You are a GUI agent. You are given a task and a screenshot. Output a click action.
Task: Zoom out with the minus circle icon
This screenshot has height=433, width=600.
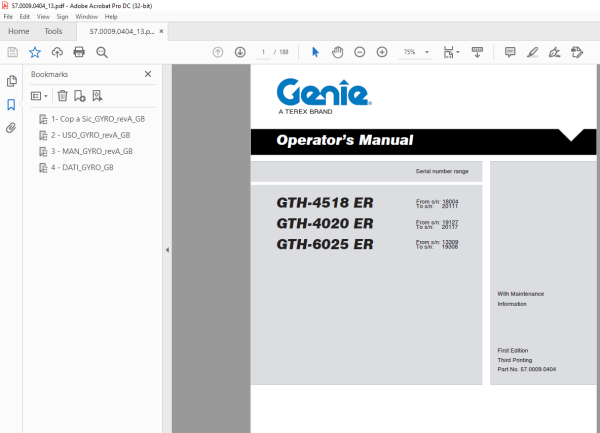click(x=360, y=52)
